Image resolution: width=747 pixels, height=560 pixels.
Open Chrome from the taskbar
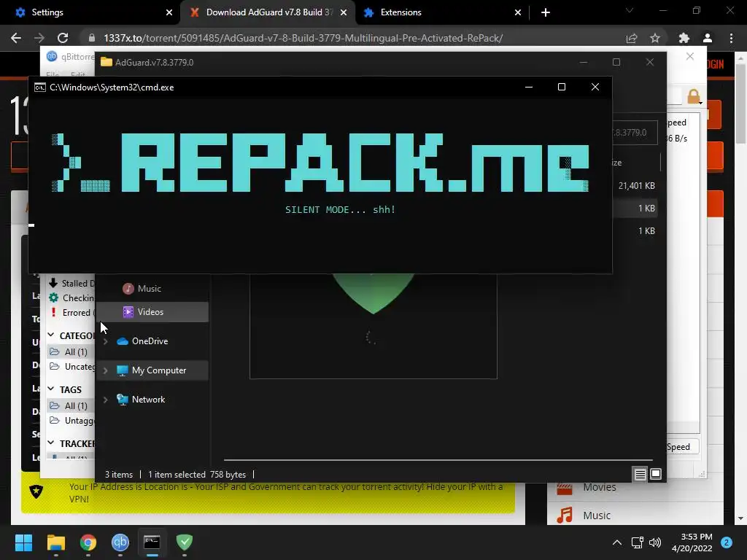(x=88, y=542)
